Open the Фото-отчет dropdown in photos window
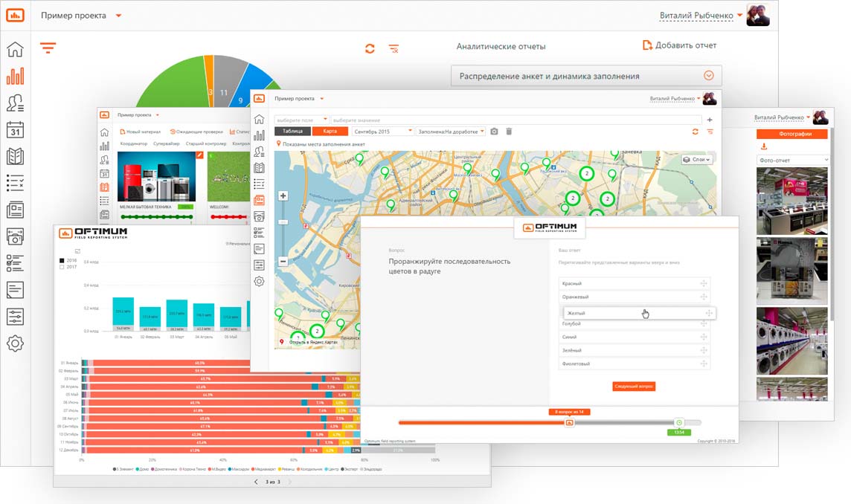Image resolution: width=851 pixels, height=504 pixels. click(x=792, y=160)
